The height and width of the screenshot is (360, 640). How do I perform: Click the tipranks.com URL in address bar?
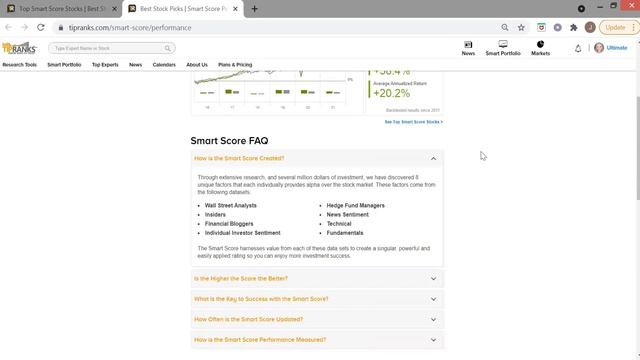pos(130,28)
